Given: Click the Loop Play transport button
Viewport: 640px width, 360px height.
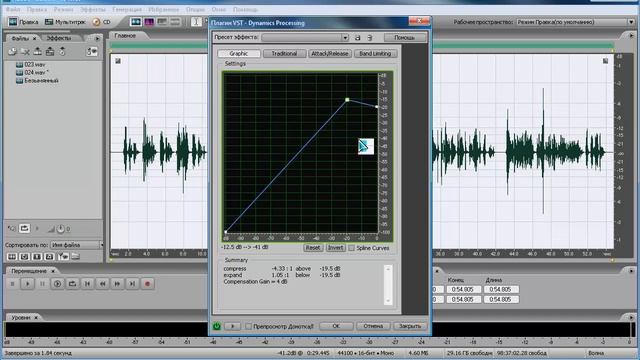Looking at the screenshot, I should pyautogui.click(x=72, y=284).
